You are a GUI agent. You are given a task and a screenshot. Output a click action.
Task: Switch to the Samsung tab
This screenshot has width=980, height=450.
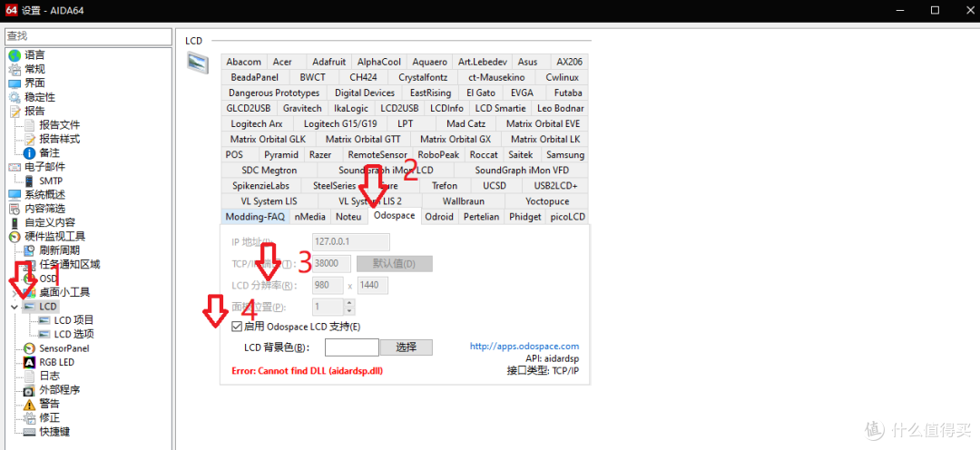pos(565,154)
